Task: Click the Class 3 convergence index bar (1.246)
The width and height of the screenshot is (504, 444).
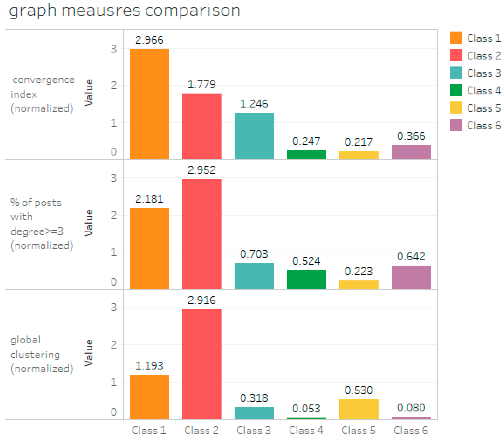Action: [x=254, y=136]
